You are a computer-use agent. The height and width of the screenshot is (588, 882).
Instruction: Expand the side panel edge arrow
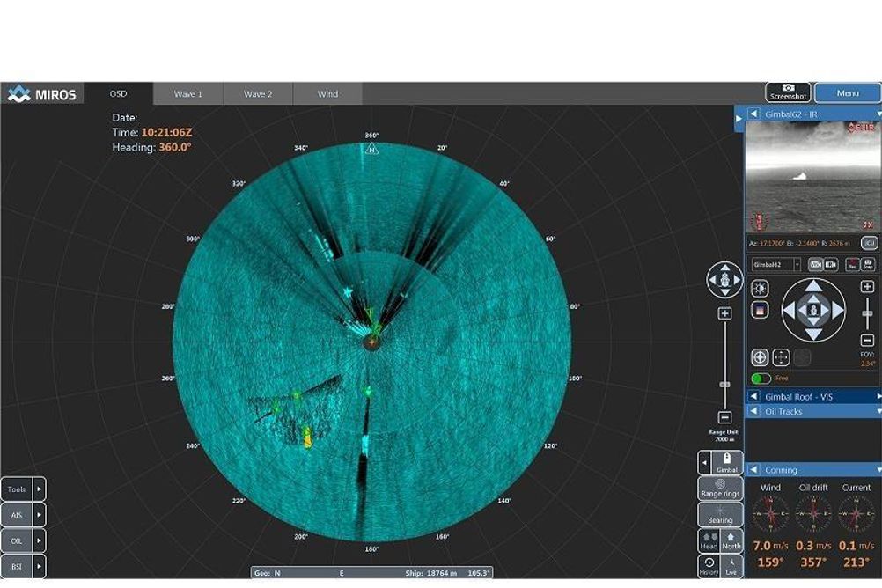pos(739,119)
